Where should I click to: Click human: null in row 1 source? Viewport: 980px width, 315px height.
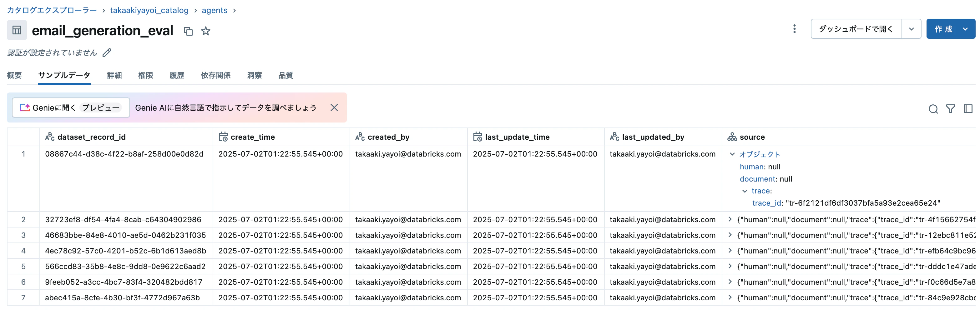(x=760, y=167)
